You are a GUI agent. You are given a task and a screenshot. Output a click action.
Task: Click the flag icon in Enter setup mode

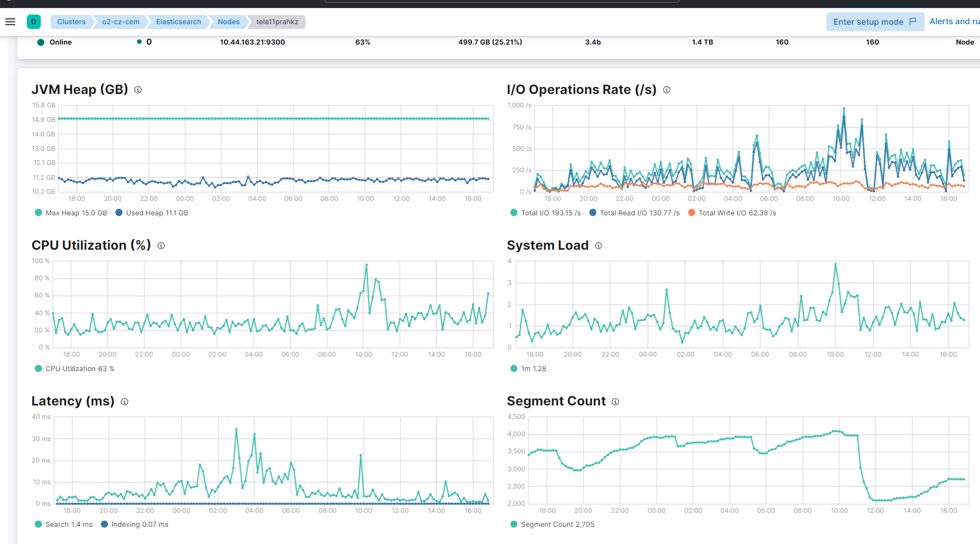pyautogui.click(x=913, y=21)
